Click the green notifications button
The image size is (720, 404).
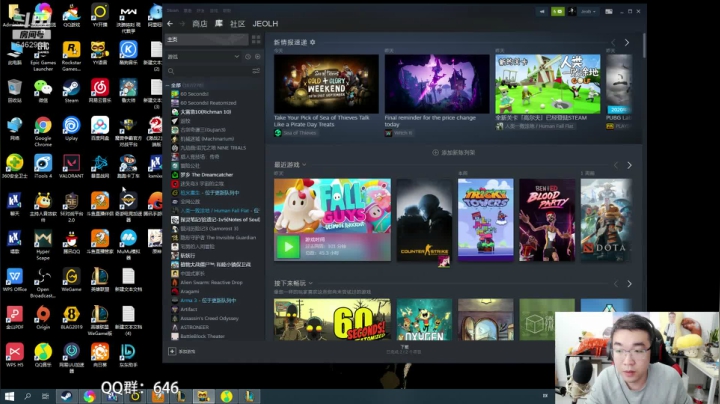click(557, 11)
